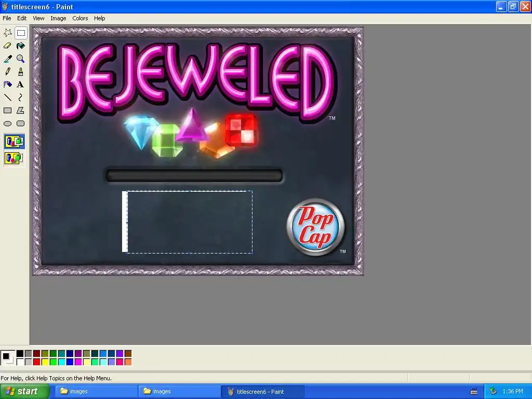
Task: Switch to first images folder taskbar button
Action: tap(96, 391)
